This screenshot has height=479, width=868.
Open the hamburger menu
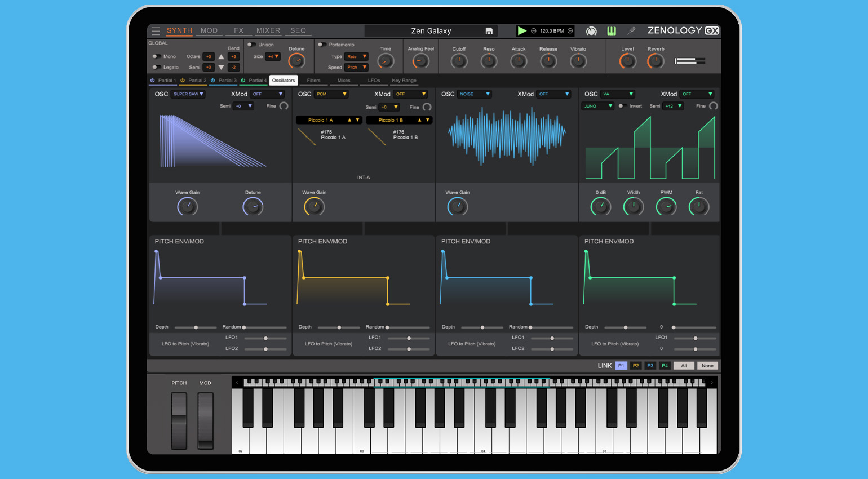[x=156, y=31]
